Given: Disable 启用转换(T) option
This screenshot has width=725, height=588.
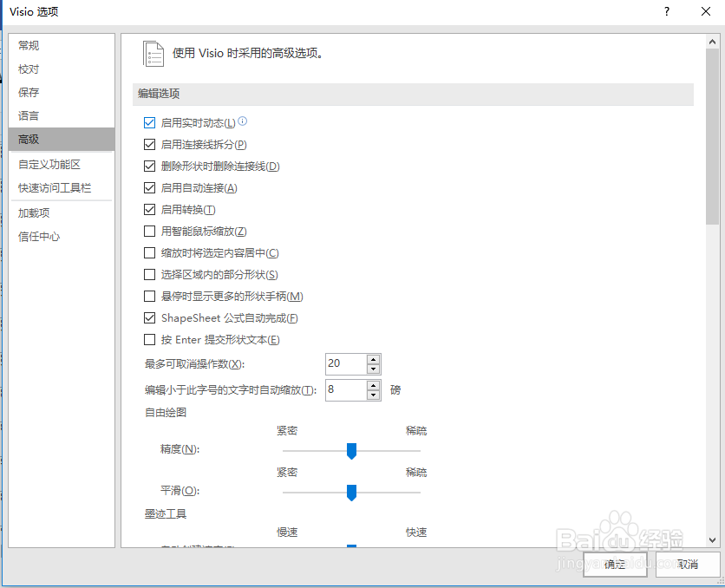Looking at the screenshot, I should [x=149, y=210].
